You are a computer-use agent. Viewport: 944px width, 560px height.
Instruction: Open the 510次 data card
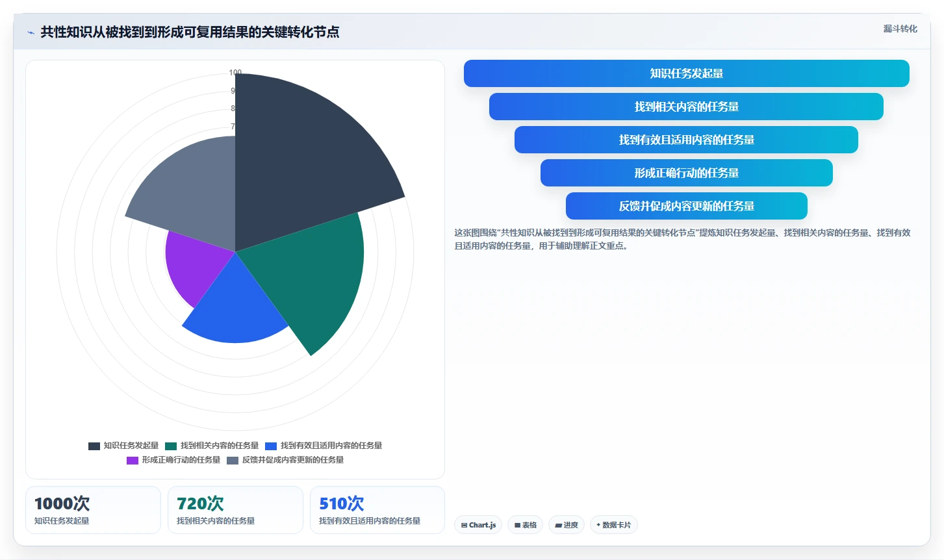377,510
